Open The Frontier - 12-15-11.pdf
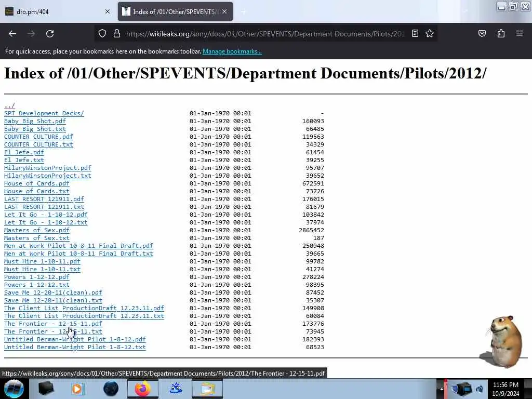 (x=54, y=324)
